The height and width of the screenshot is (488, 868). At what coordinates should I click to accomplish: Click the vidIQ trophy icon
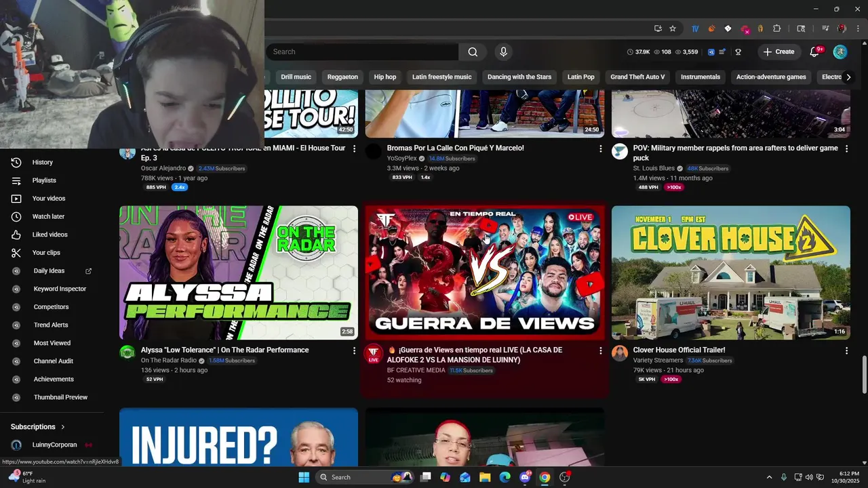click(x=738, y=52)
